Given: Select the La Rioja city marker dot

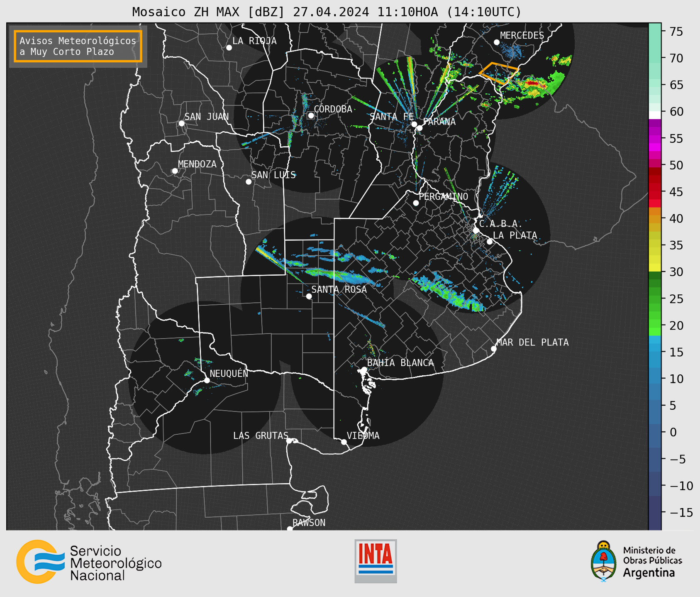Looking at the screenshot, I should point(229,48).
